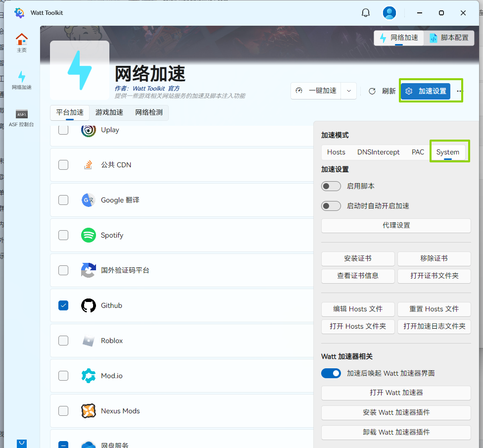Viewport: 483px width, 448px height.
Task: Enable the 启用脚本 toggle
Action: tap(331, 186)
